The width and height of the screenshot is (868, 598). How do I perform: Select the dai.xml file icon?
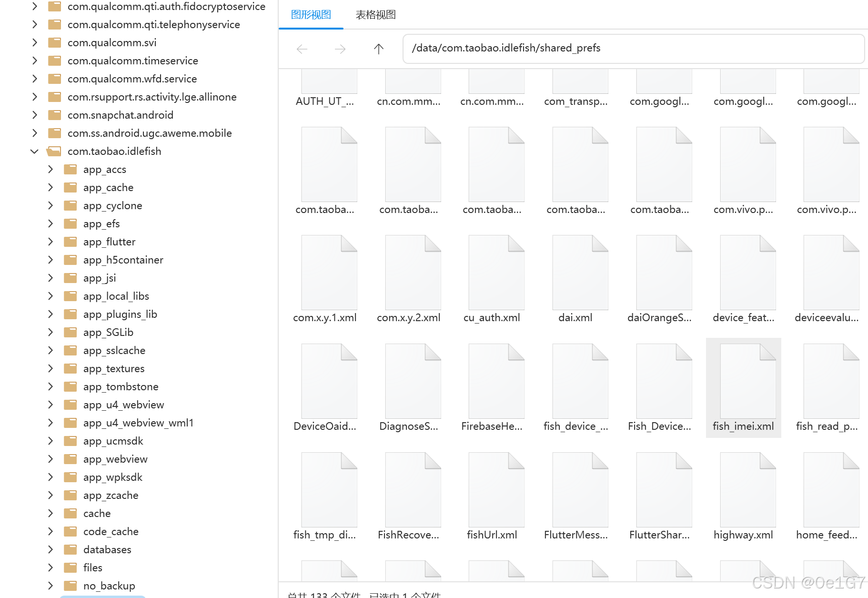click(x=580, y=273)
